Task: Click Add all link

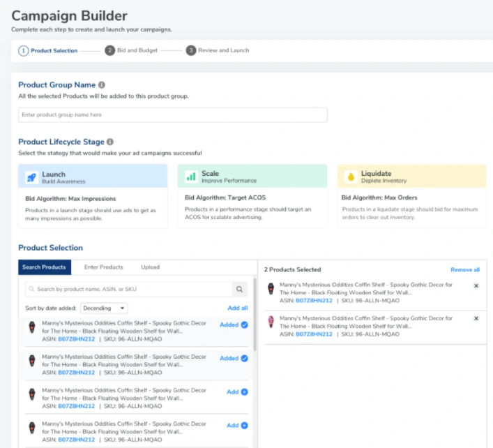Action: point(237,308)
